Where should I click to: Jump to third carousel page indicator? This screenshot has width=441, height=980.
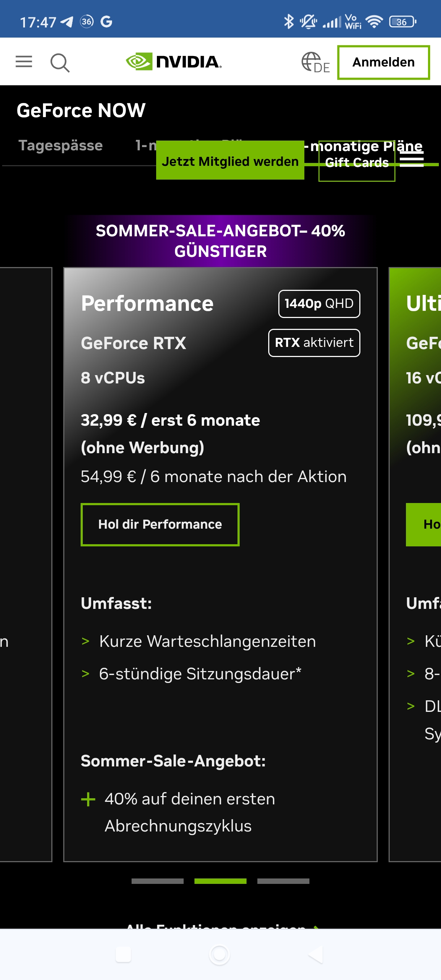click(283, 881)
